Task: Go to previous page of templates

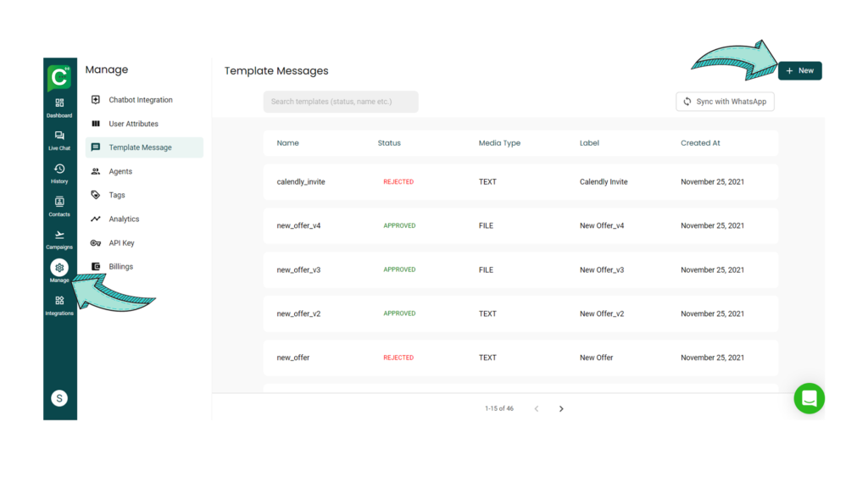Action: [x=536, y=409]
